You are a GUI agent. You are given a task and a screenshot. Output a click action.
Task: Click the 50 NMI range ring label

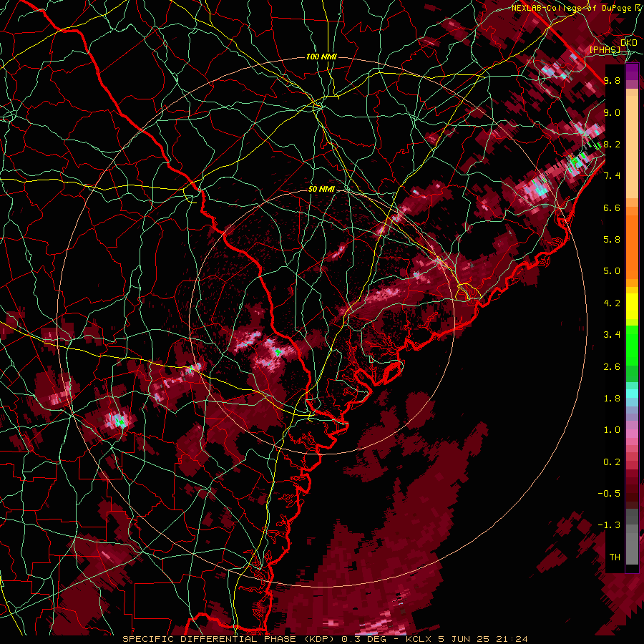(321, 189)
